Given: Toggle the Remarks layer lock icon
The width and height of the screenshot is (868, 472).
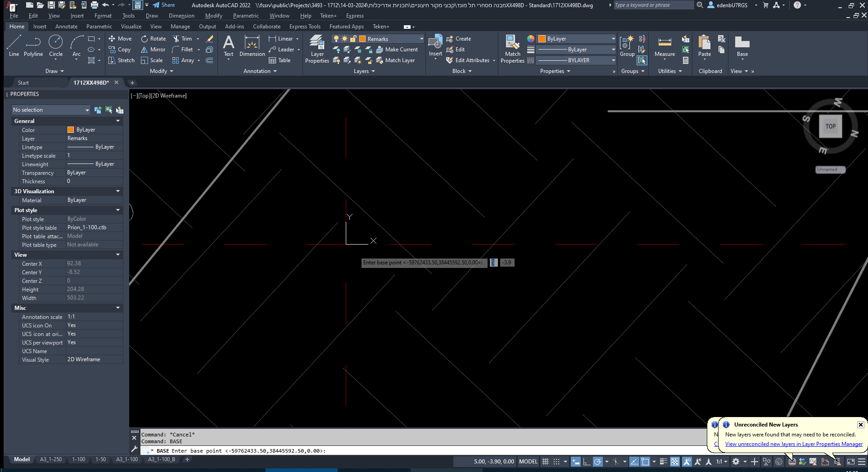Looking at the screenshot, I should click(353, 39).
